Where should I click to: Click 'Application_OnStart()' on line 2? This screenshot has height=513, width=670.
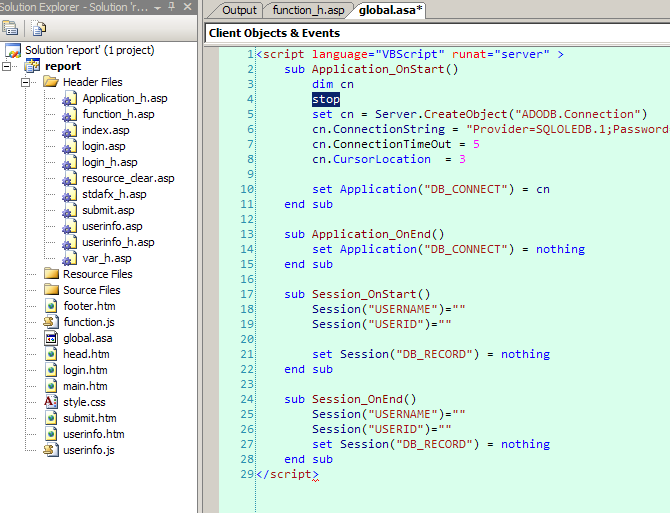pyautogui.click(x=385, y=69)
